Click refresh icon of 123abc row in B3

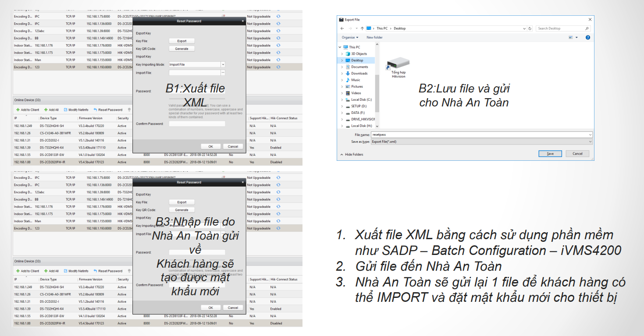[x=278, y=192]
